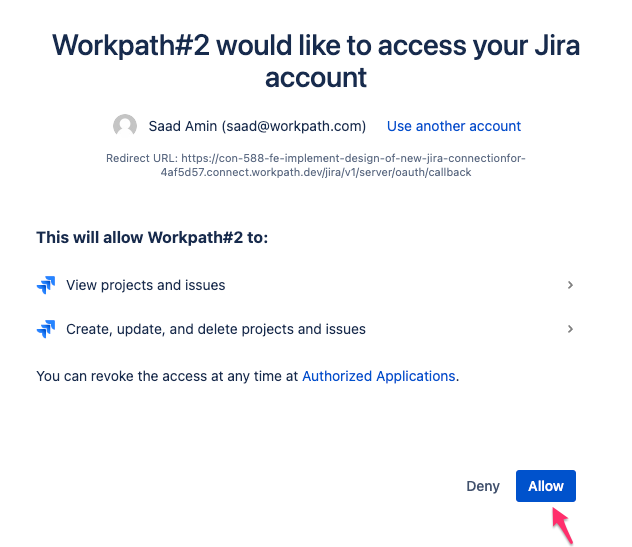Viewport: 632px width, 547px height.
Task: Click the Jira icon beside Create, update, and delete
Action: tap(46, 329)
